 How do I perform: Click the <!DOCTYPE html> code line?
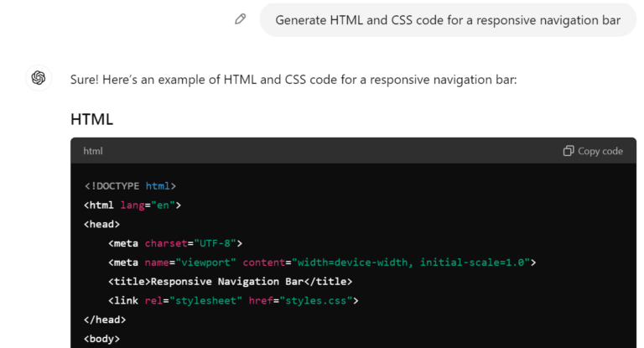coord(130,185)
